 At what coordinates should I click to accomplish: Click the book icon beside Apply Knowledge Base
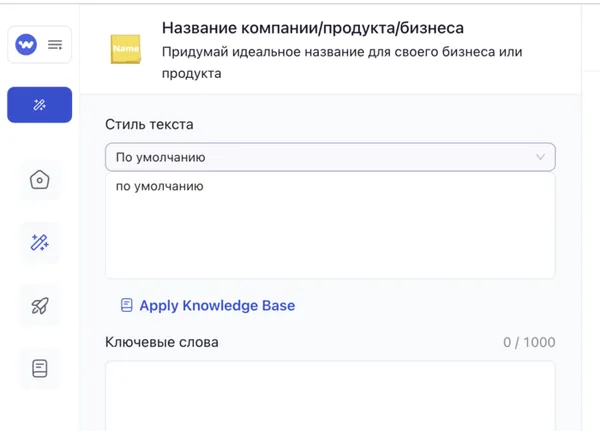click(126, 305)
